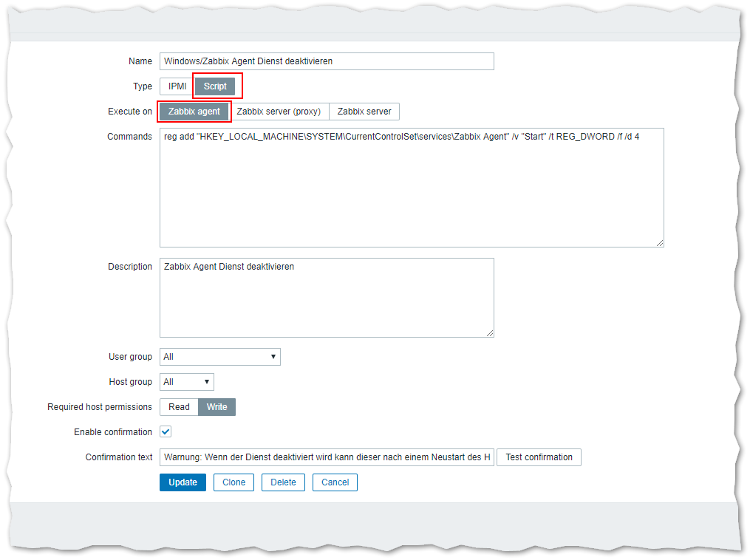Viewport: 750px width, 560px height.
Task: Click the Delete button
Action: (x=283, y=482)
